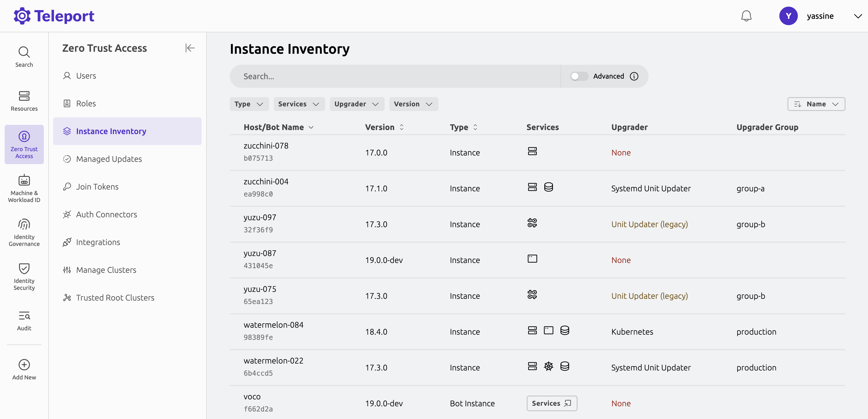Click the Services button for voco
868x419 pixels.
click(x=552, y=403)
